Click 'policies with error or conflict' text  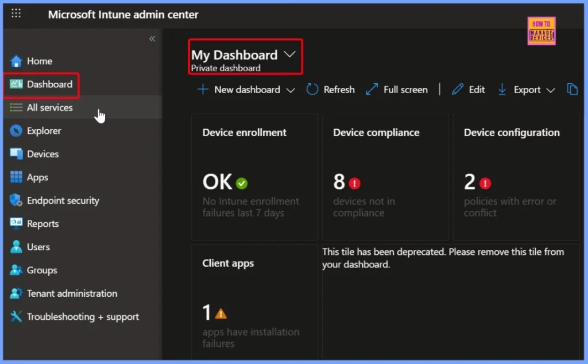pos(510,207)
